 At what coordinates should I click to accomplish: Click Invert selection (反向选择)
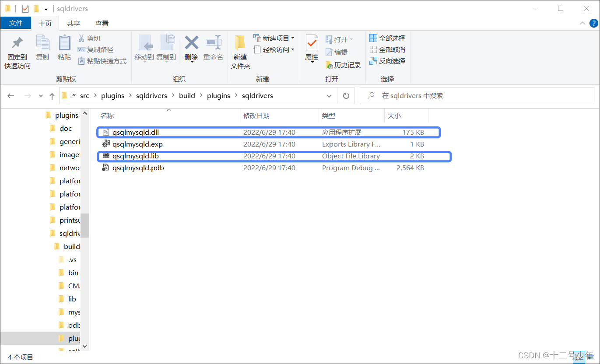pos(387,61)
